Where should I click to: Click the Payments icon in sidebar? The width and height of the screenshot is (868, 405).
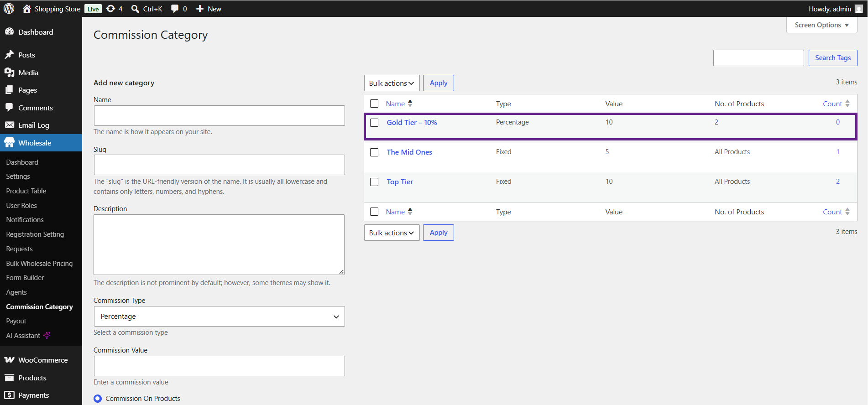(x=9, y=395)
